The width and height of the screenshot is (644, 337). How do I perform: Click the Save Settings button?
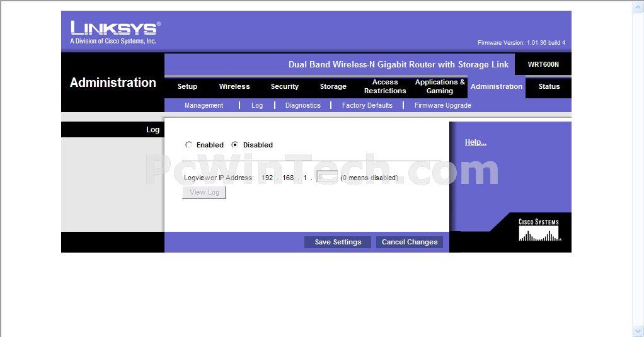[338, 242]
